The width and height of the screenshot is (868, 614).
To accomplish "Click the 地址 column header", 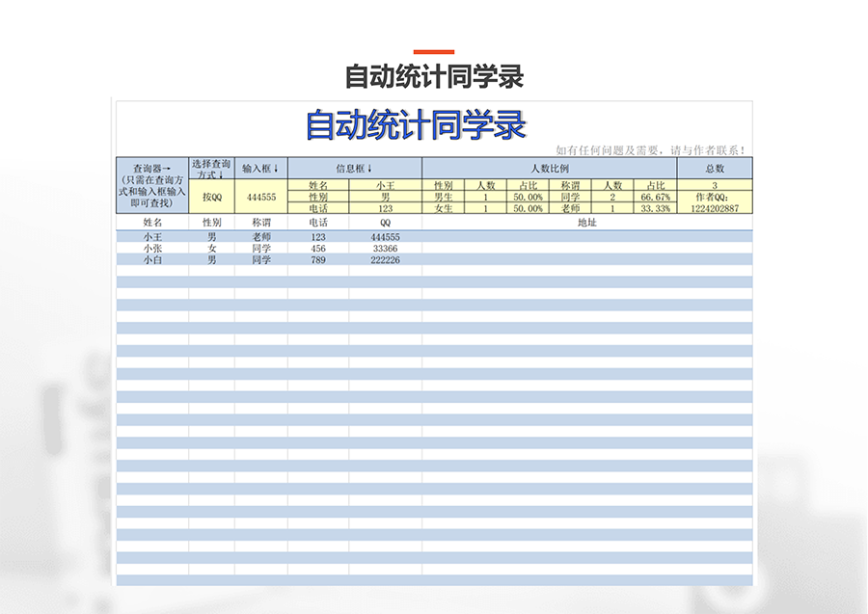I will 586,223.
